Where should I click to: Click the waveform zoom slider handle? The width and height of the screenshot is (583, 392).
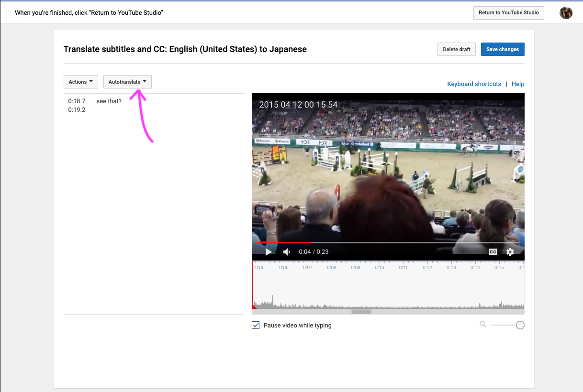tap(520, 325)
